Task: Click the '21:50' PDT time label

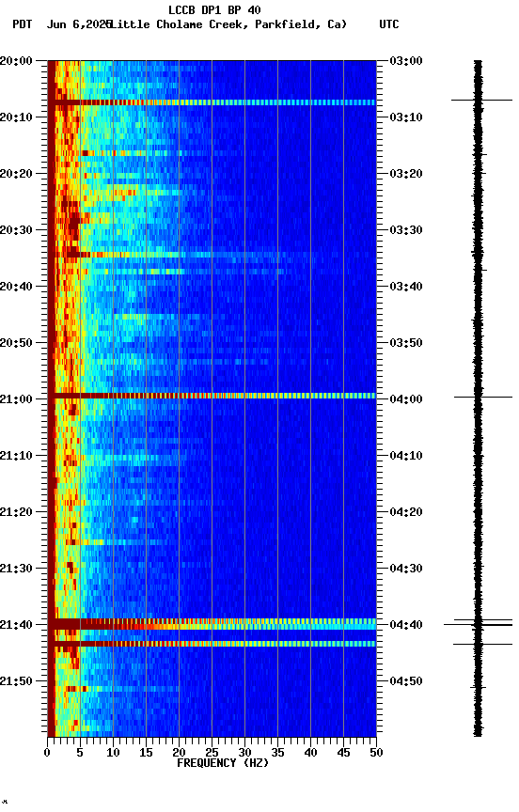Action: pyautogui.click(x=16, y=681)
